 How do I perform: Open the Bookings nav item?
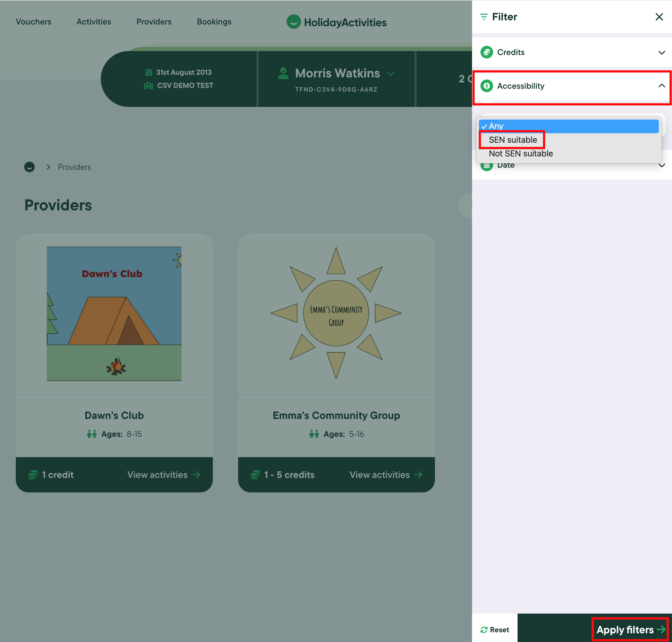[x=214, y=22]
